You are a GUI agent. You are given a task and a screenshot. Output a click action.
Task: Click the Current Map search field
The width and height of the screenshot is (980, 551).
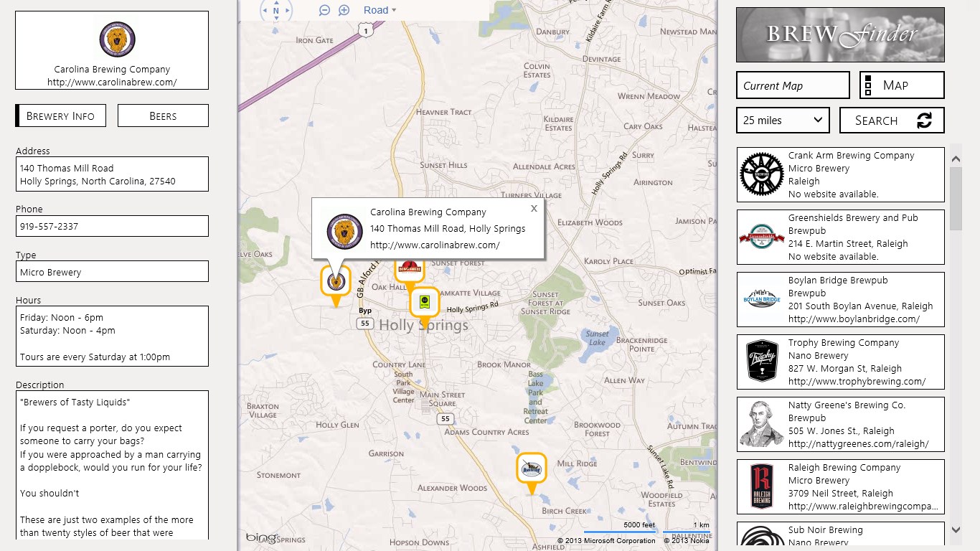point(793,85)
